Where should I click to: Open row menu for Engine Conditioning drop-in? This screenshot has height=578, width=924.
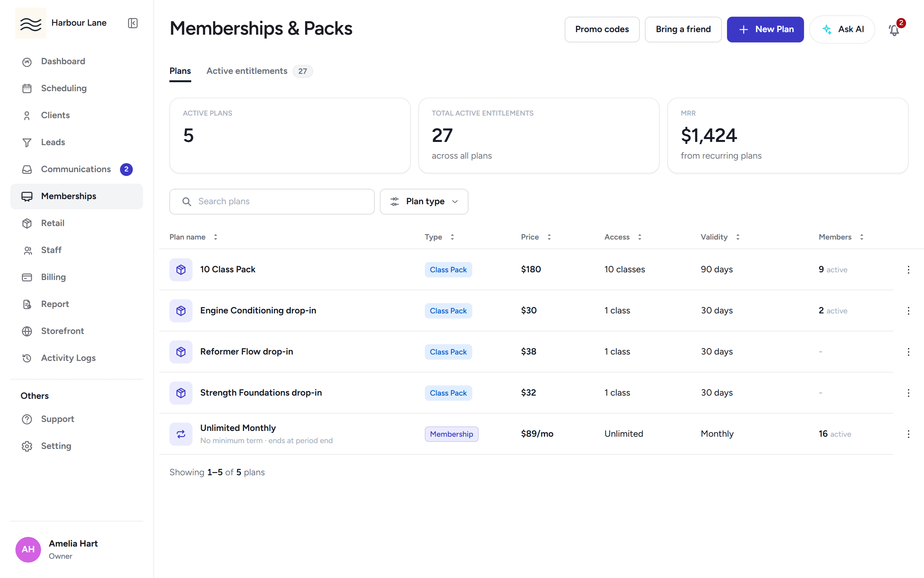point(908,311)
